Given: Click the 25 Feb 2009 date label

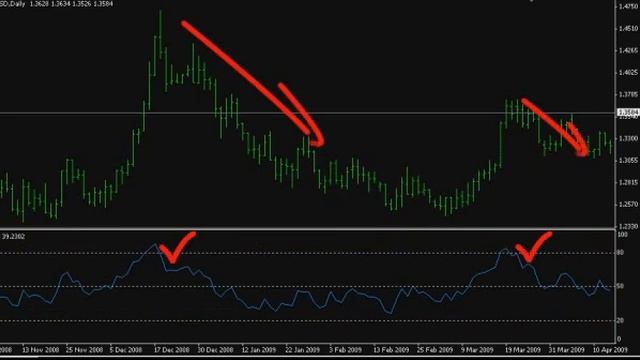Looking at the screenshot, I should click(435, 350).
